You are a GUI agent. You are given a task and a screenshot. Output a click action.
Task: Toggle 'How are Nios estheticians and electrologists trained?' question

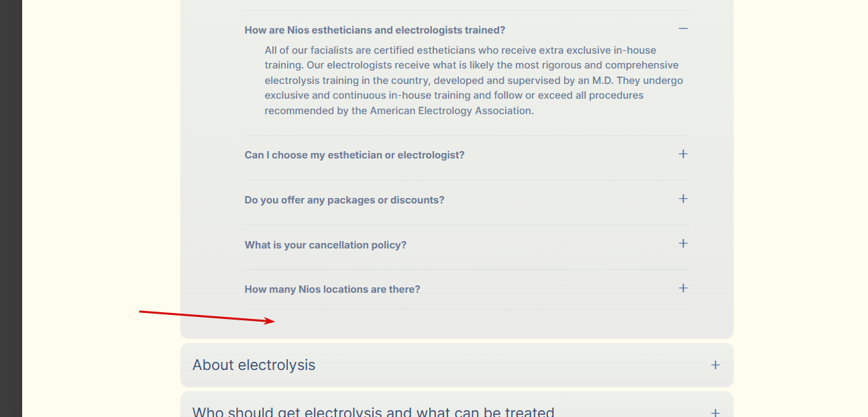[375, 30]
